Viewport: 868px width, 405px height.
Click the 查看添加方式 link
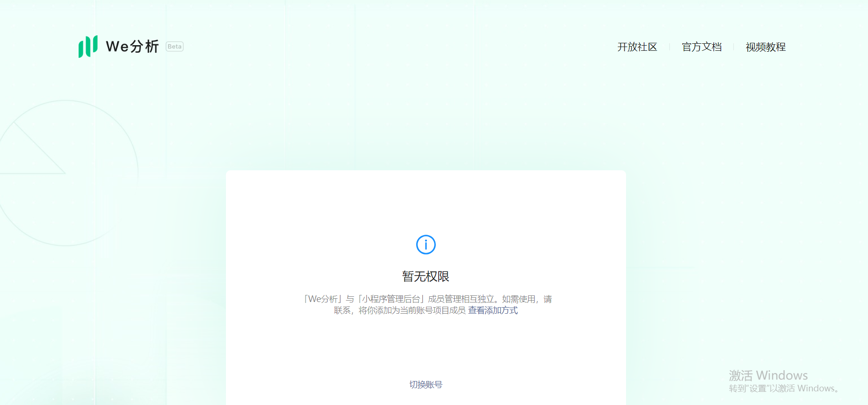(493, 310)
